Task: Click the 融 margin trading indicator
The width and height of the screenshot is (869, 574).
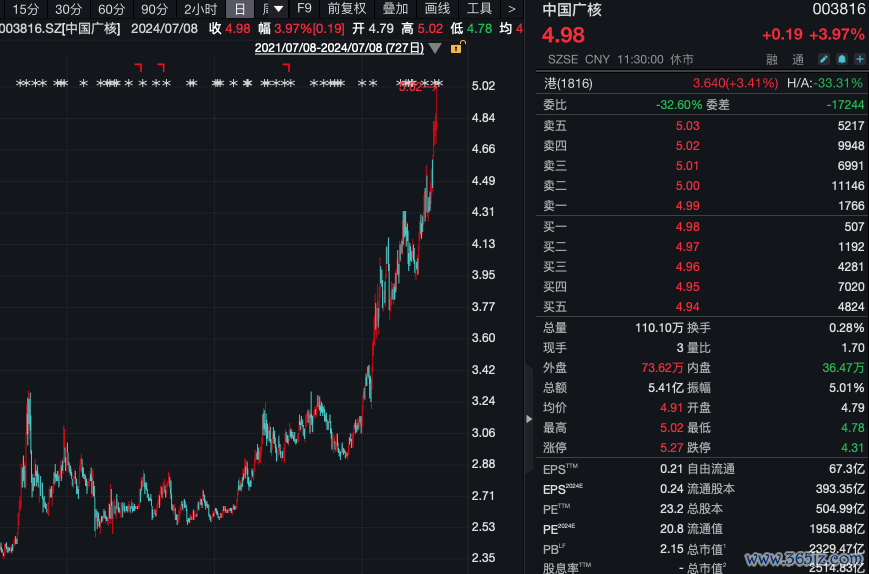Action: point(772,59)
